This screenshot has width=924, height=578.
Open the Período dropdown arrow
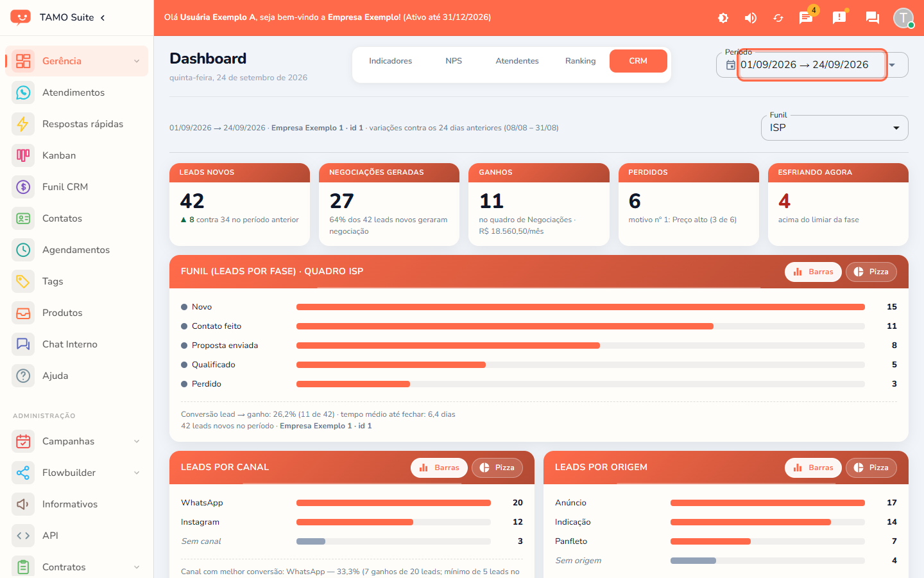pyautogui.click(x=892, y=65)
